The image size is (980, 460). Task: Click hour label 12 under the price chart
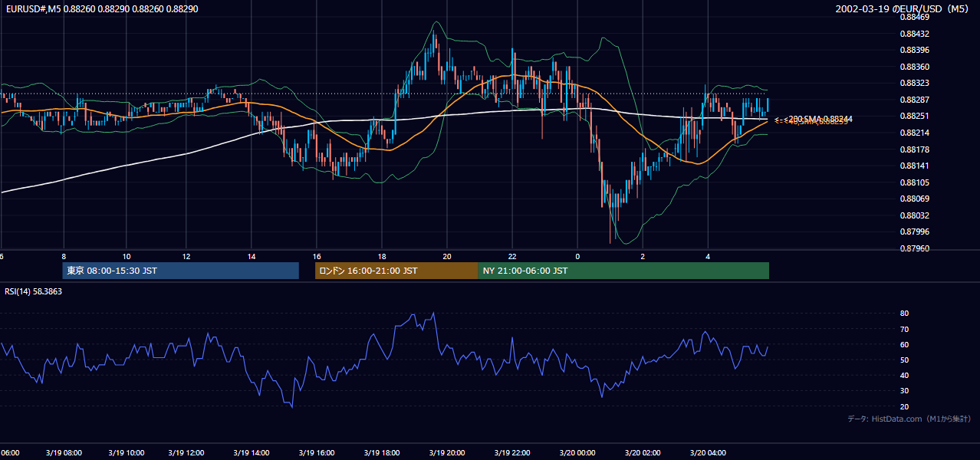(x=187, y=256)
